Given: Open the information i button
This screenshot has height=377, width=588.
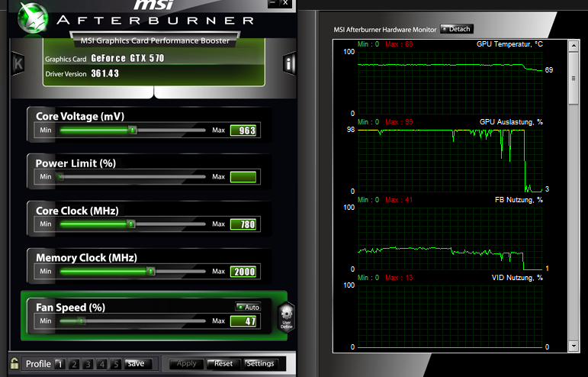Looking at the screenshot, I should click(289, 63).
